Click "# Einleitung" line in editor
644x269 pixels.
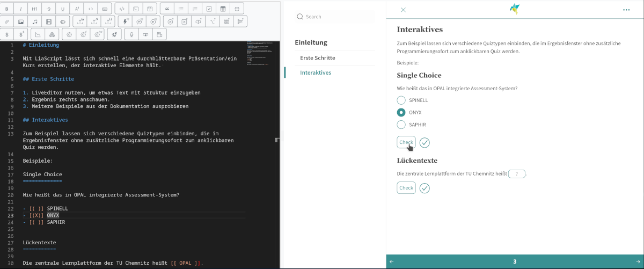41,45
